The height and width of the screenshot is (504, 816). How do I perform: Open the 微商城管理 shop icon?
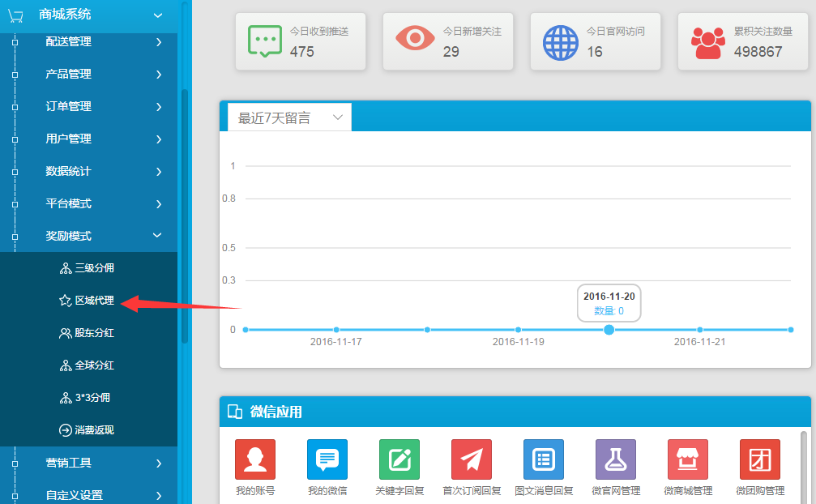coord(687,459)
